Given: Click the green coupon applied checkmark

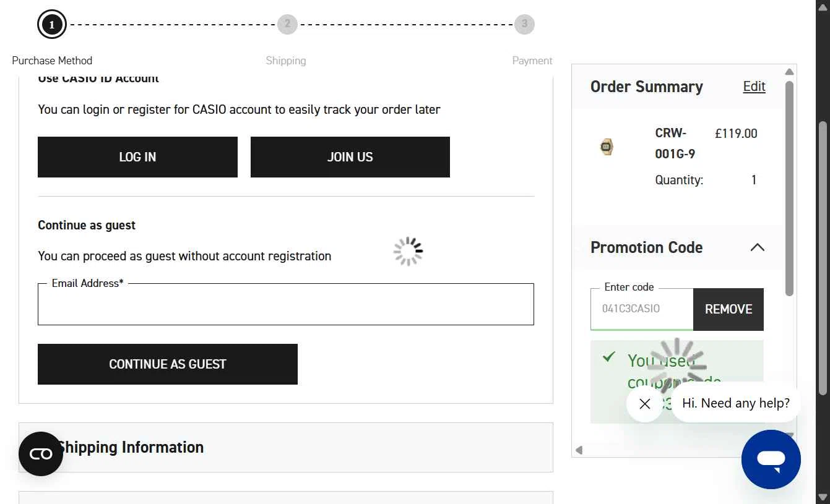Looking at the screenshot, I should [x=609, y=357].
